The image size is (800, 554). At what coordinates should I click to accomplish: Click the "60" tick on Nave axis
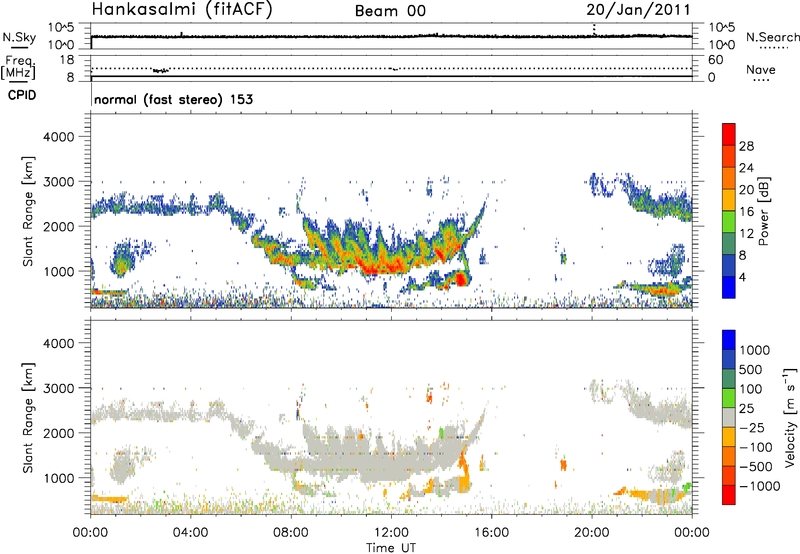click(715, 60)
